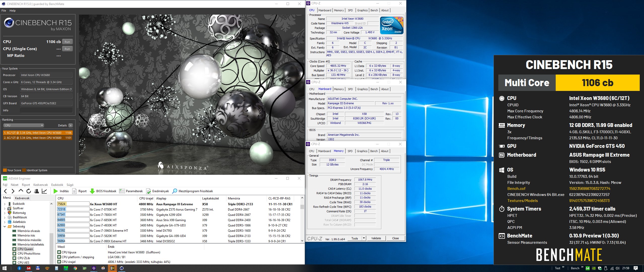Open Eredmények in AIDA64 toolbar

tap(157, 191)
